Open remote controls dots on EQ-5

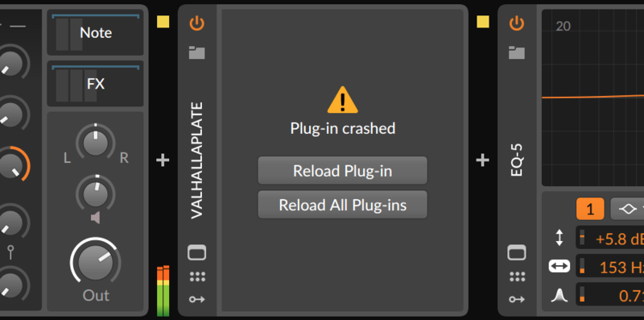[517, 276]
